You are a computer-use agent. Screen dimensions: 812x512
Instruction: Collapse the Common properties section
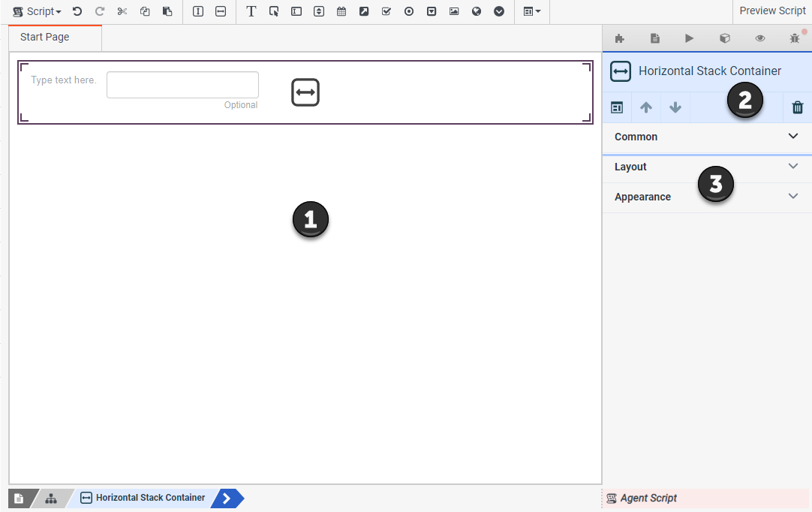point(707,137)
